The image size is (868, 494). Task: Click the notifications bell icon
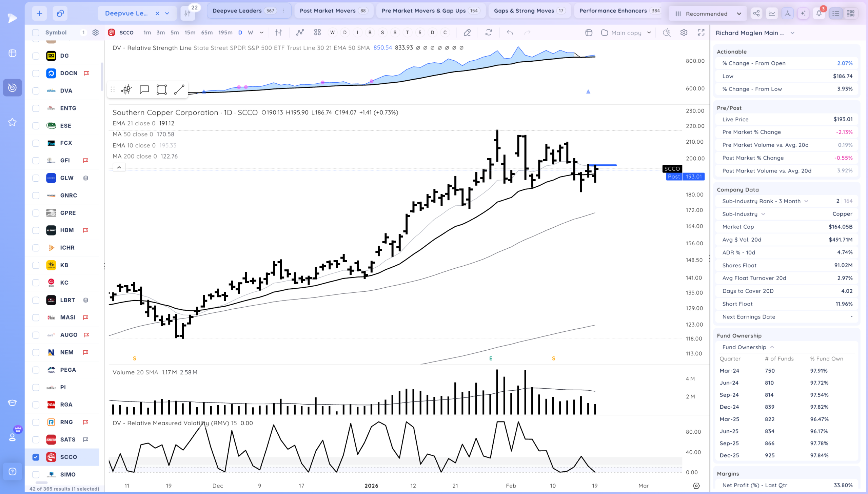819,14
